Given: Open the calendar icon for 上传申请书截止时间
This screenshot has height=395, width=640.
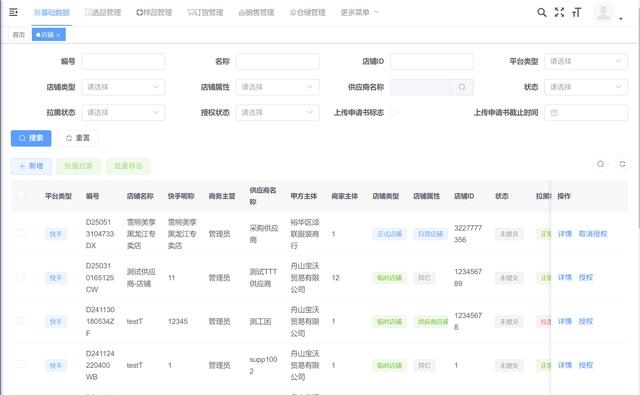Looking at the screenshot, I should pyautogui.click(x=554, y=113).
